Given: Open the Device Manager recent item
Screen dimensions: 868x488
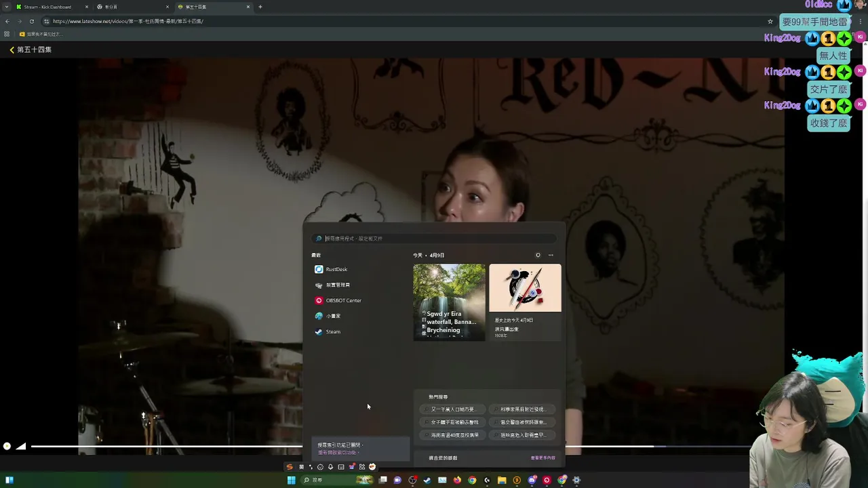Looking at the screenshot, I should (359, 285).
